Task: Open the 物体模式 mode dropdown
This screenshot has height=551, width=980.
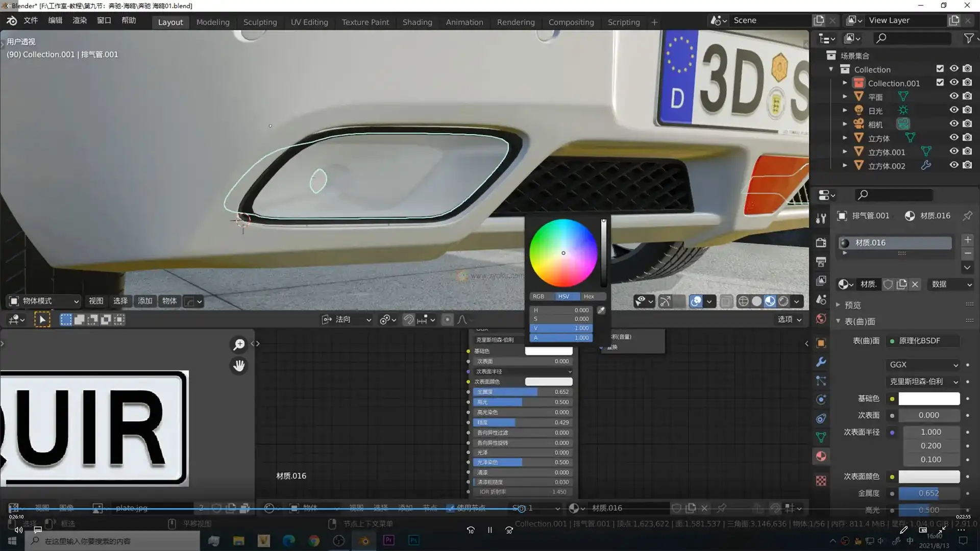Action: tap(45, 301)
